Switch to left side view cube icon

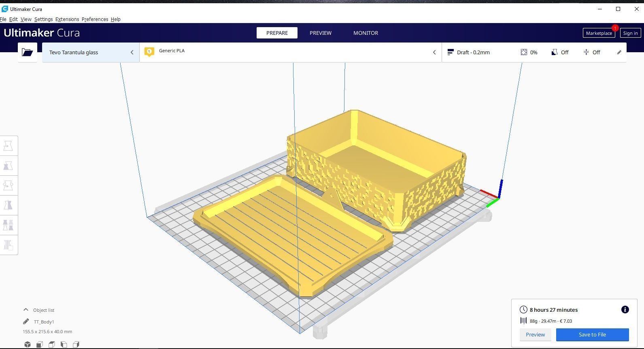pyautogui.click(x=64, y=345)
